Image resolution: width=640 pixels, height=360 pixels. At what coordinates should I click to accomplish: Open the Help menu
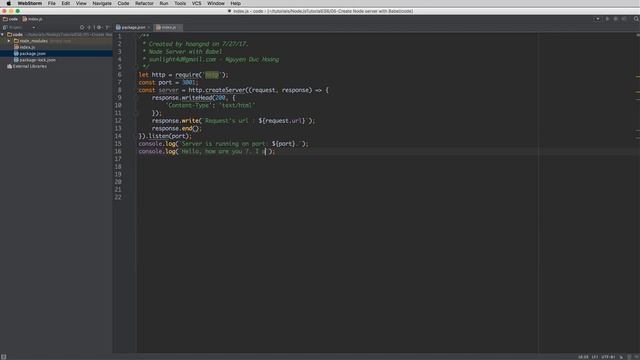236,3
